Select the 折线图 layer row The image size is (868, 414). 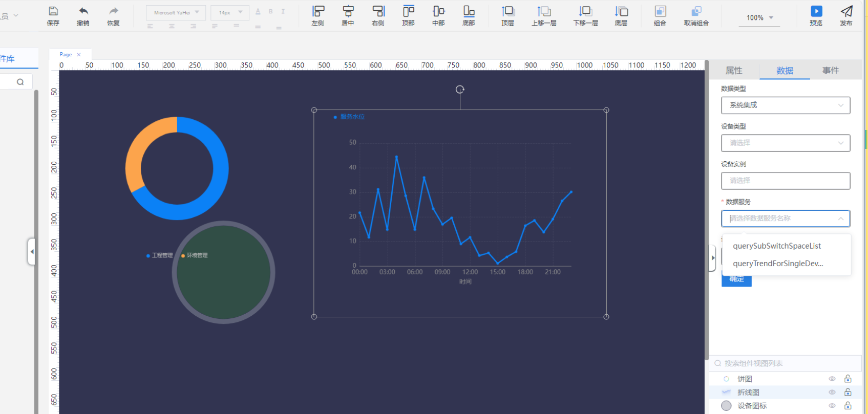[x=786, y=392]
